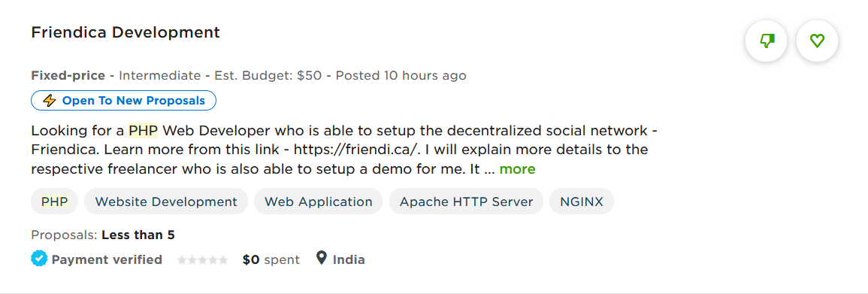Expand description with the green more link
Viewport: 868px width, 294px height.
[x=518, y=169]
